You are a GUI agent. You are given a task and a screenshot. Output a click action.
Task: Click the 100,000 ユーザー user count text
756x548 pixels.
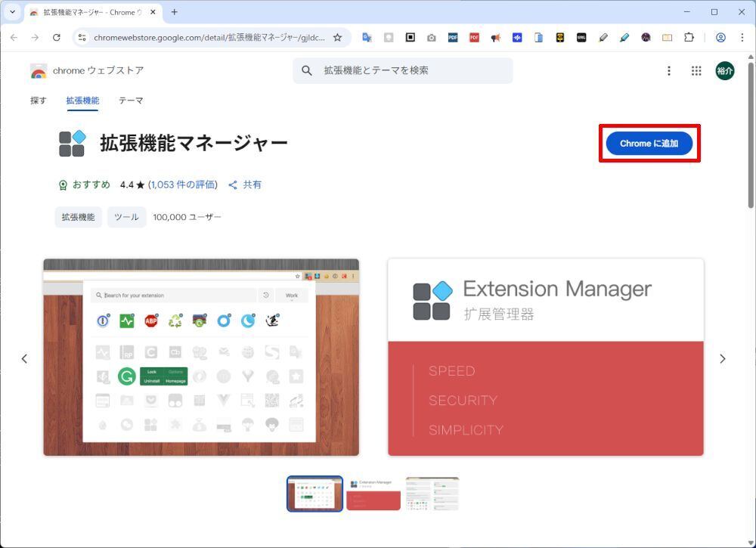coord(187,218)
